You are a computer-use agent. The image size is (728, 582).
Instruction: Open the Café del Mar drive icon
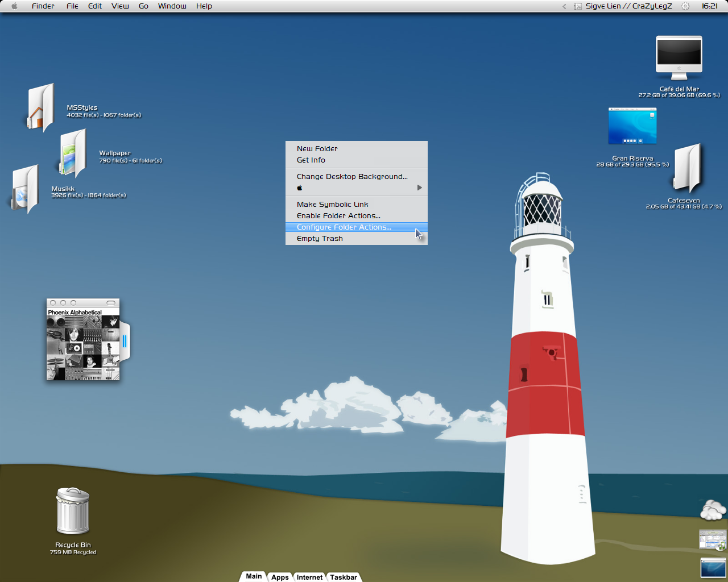coord(679,58)
